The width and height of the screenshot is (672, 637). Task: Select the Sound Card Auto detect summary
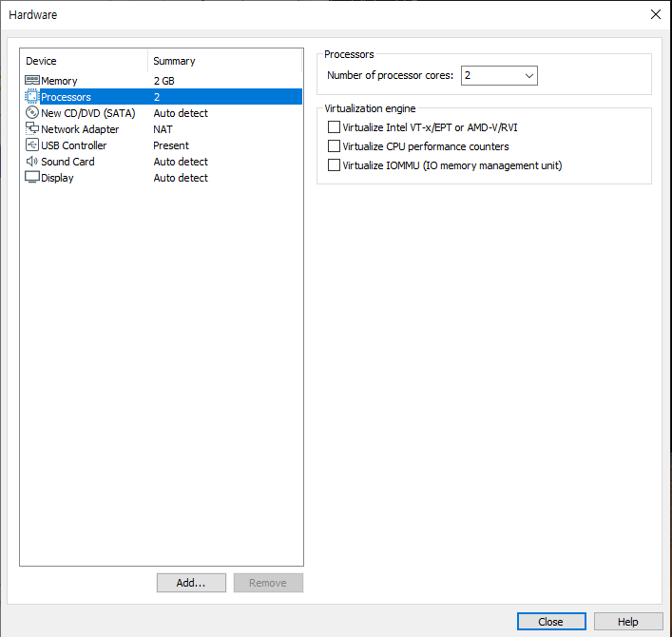[181, 162]
